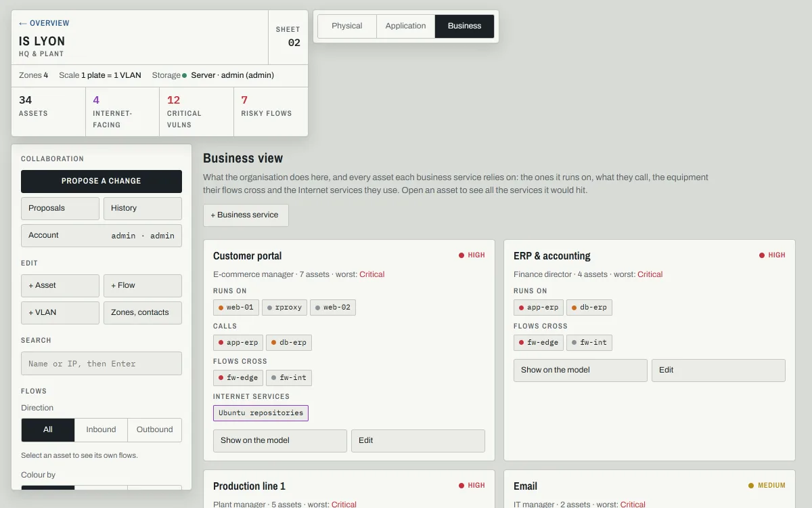The width and height of the screenshot is (812, 508).
Task: Click the HIGH badge on Production line 1
Action: point(472,486)
